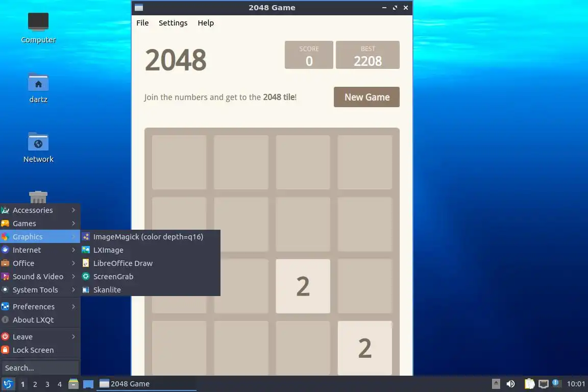Open the Network desktop icon
The height and width of the screenshot is (392, 588).
tap(38, 148)
